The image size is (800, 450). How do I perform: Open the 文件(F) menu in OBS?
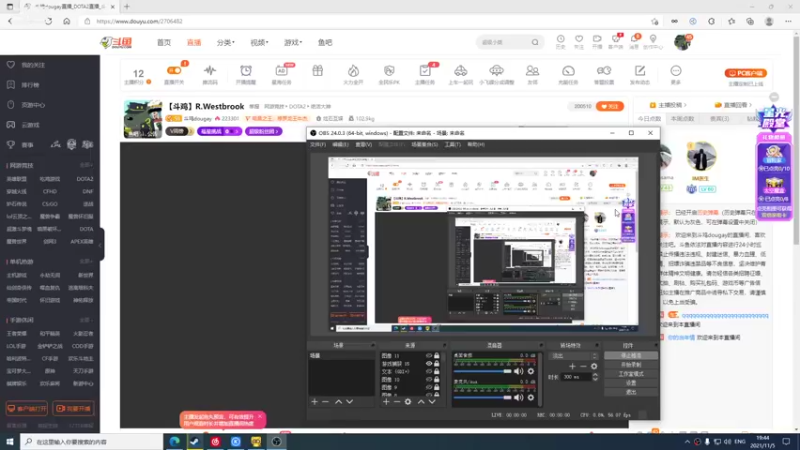click(x=317, y=145)
